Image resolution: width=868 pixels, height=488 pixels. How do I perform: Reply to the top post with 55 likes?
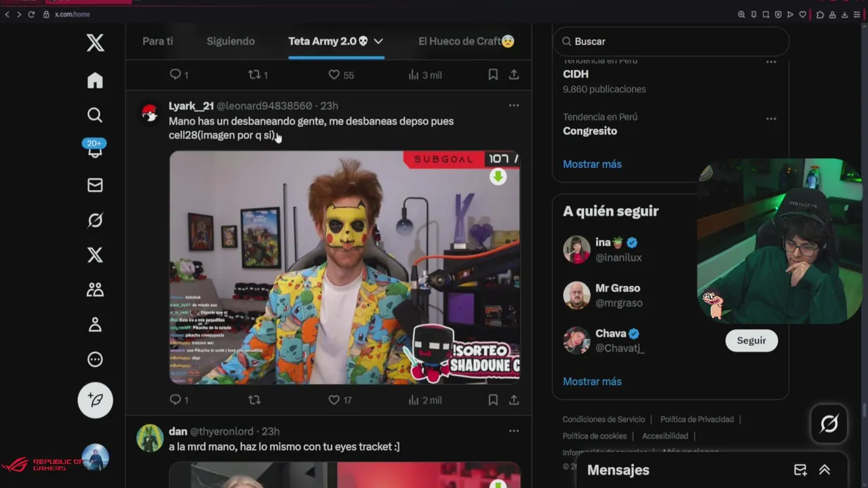pyautogui.click(x=179, y=75)
